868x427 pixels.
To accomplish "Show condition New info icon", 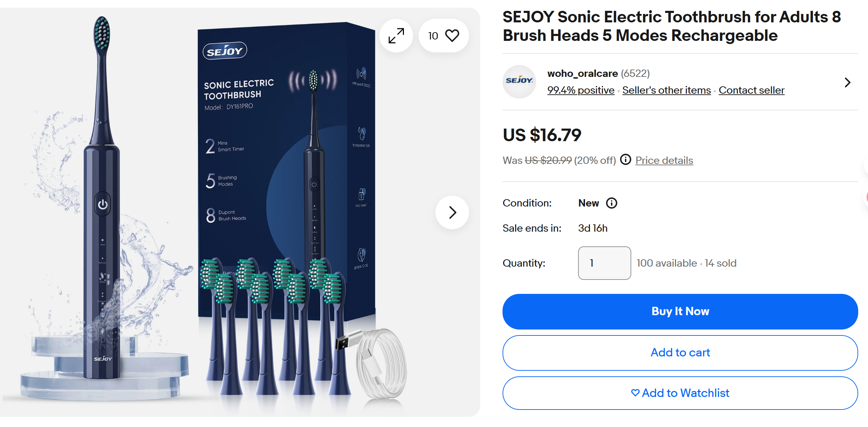I will (x=612, y=203).
